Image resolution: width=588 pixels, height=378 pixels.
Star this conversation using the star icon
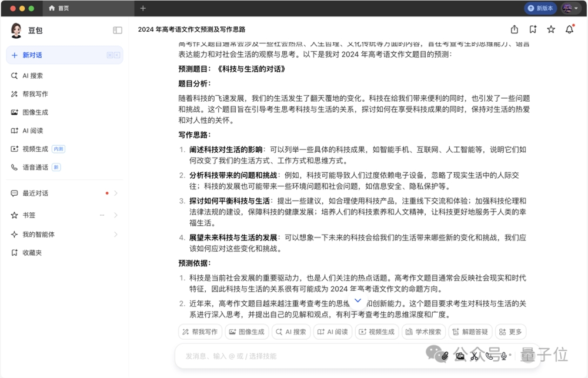coord(551,29)
